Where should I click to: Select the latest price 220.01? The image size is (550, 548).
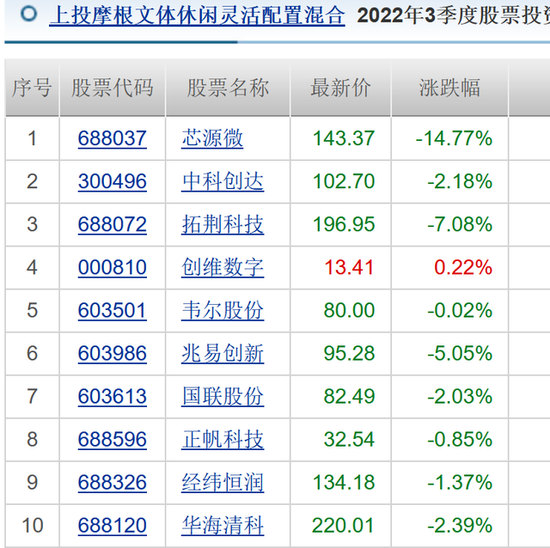[x=343, y=526]
